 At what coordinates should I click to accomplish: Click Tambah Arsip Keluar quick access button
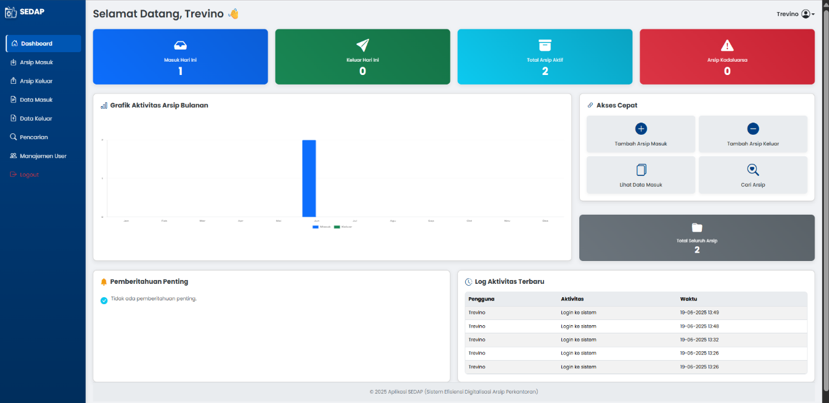click(753, 134)
